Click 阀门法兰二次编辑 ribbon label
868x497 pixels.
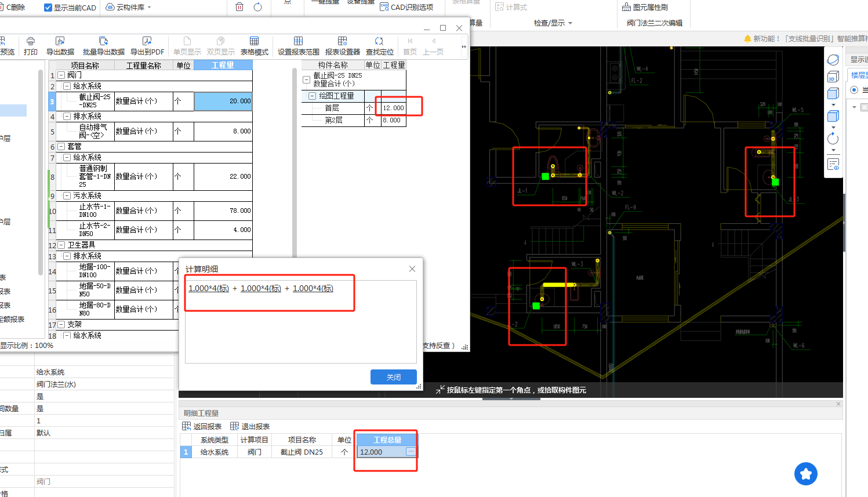click(655, 23)
